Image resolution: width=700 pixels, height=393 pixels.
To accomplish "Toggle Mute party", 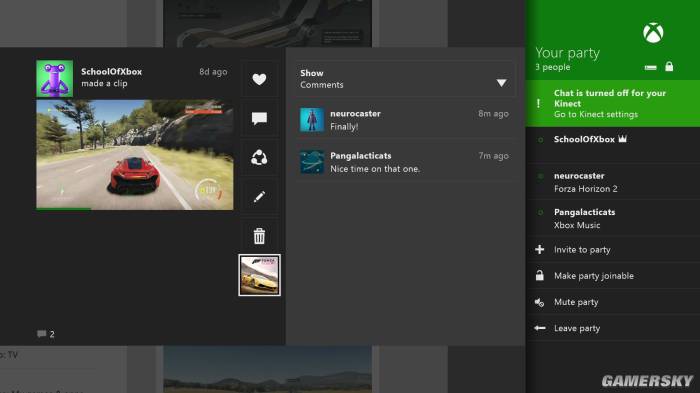I will coord(613,302).
